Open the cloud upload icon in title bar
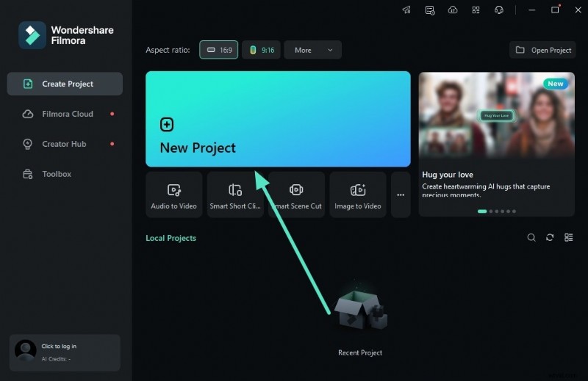The height and width of the screenshot is (381, 588). pyautogui.click(x=453, y=10)
